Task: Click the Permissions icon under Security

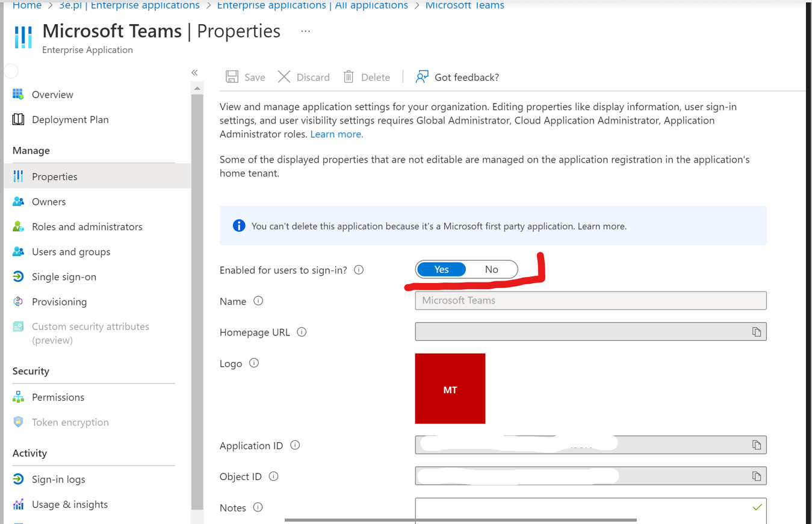Action: (x=20, y=397)
